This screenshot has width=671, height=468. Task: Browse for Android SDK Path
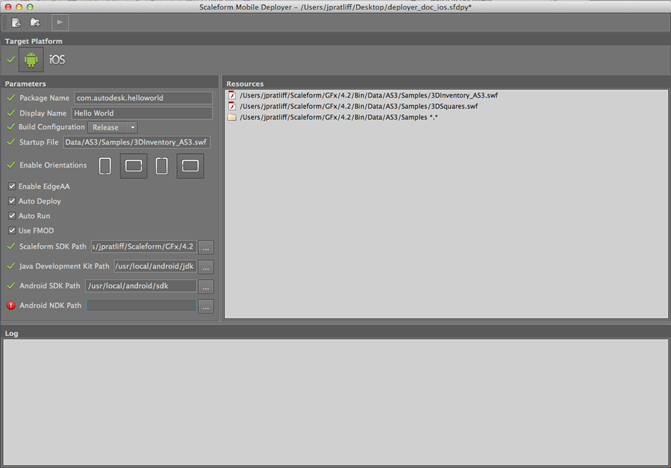(x=206, y=287)
